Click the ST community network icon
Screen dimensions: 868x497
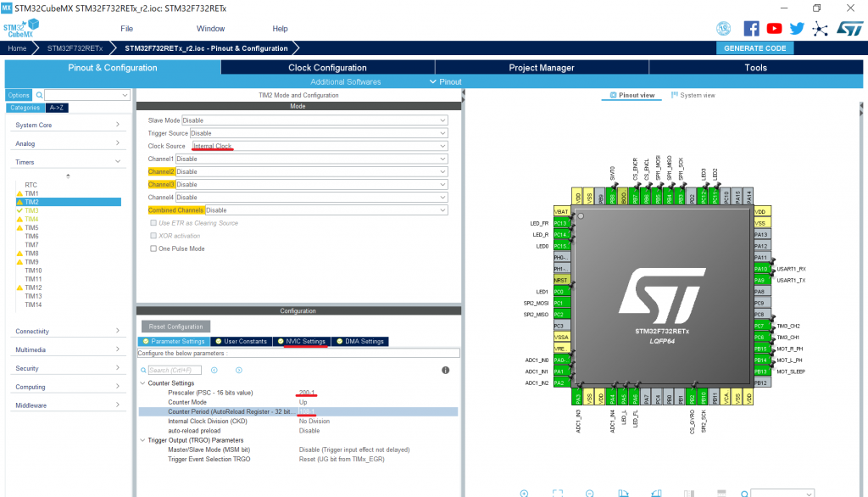pyautogui.click(x=820, y=29)
